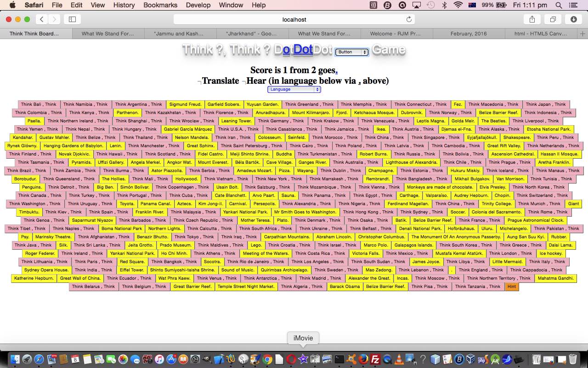Open Opera from the Dock
This screenshot has width=588, height=368.
291,359
